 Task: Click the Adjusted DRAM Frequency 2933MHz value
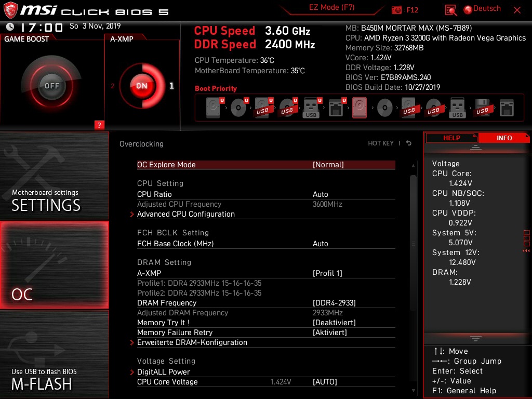tap(327, 313)
